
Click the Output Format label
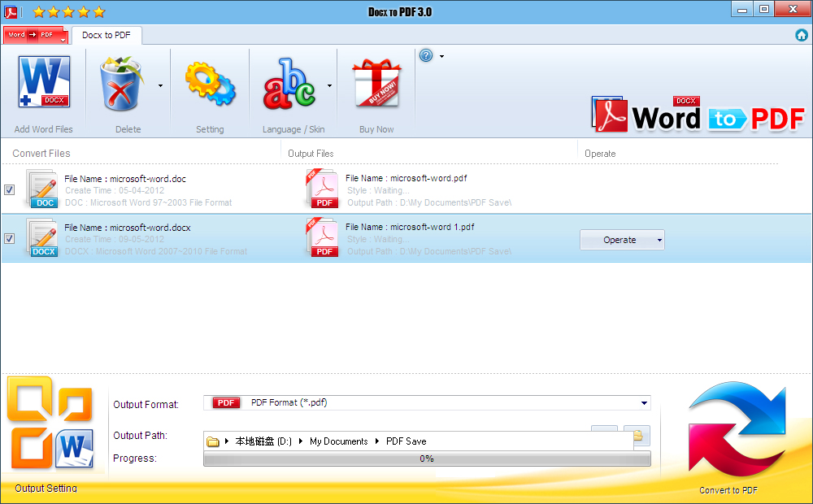(146, 405)
